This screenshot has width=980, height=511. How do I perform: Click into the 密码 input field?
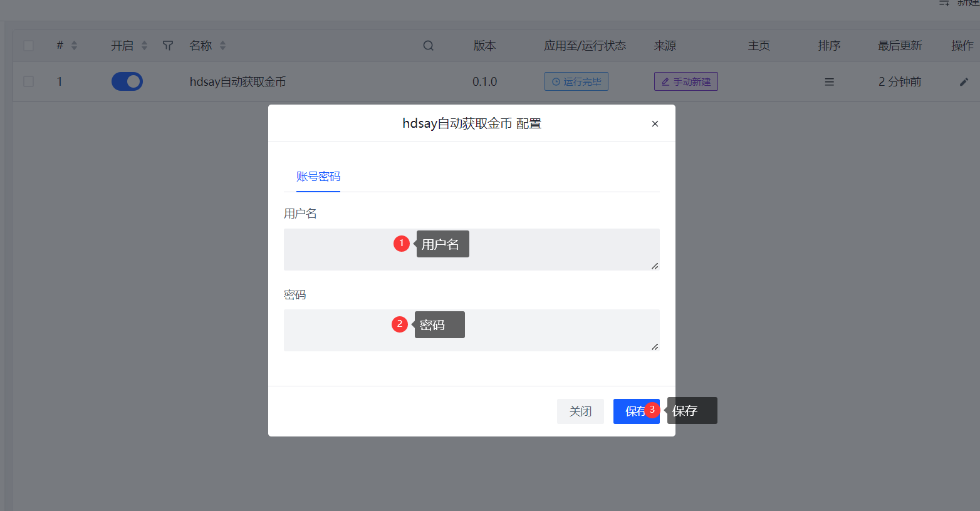[338, 330]
